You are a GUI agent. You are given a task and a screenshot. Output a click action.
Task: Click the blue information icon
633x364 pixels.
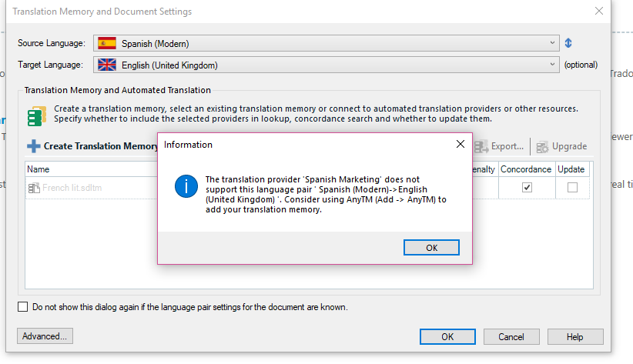[186, 186]
